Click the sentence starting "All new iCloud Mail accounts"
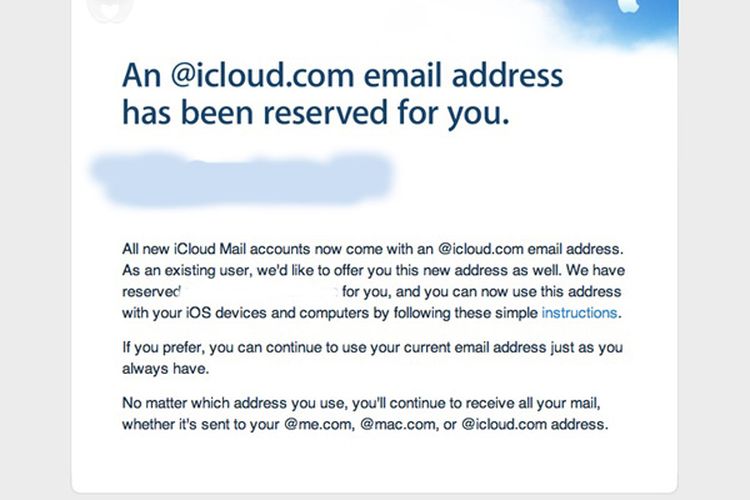This screenshot has width=750, height=500. [x=373, y=249]
